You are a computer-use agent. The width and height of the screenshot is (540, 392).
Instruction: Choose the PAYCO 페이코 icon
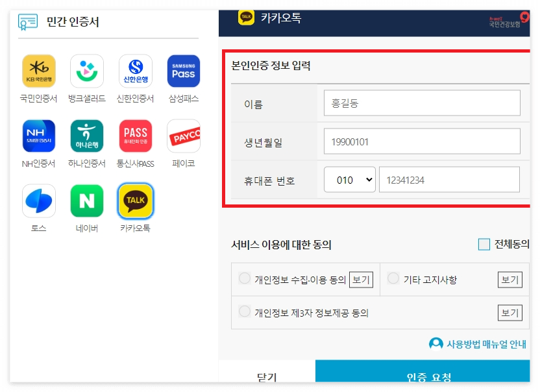pos(184,136)
